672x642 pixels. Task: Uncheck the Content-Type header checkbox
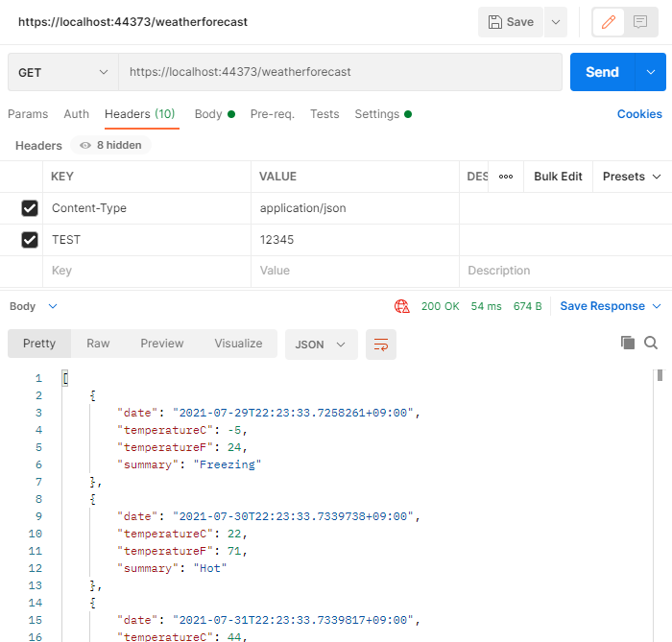coord(30,208)
